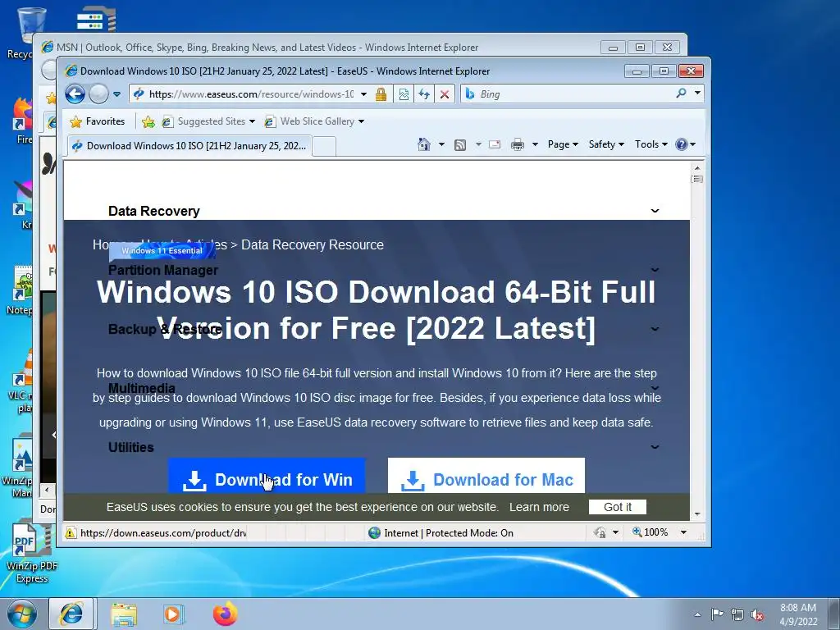The image size is (840, 630).
Task: Expand the Multimedia section chevron
Action: coord(655,388)
